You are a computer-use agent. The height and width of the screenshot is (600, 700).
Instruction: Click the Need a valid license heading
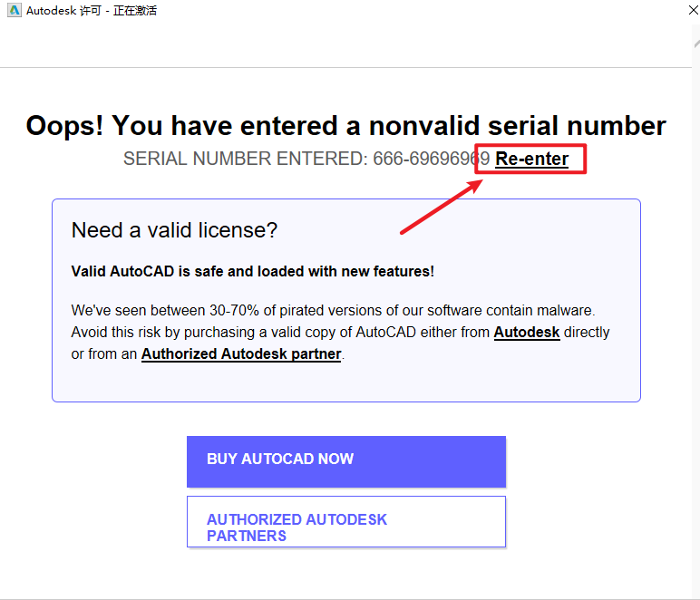(x=174, y=230)
